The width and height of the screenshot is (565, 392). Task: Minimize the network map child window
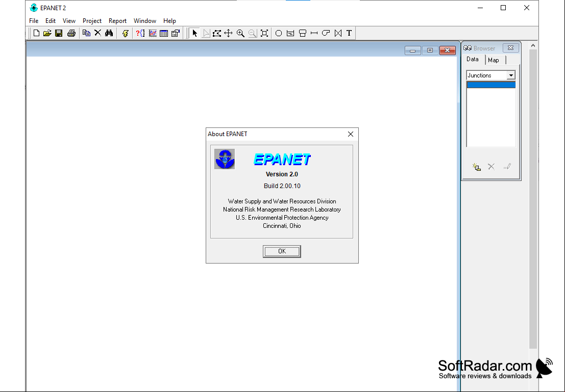(x=412, y=50)
